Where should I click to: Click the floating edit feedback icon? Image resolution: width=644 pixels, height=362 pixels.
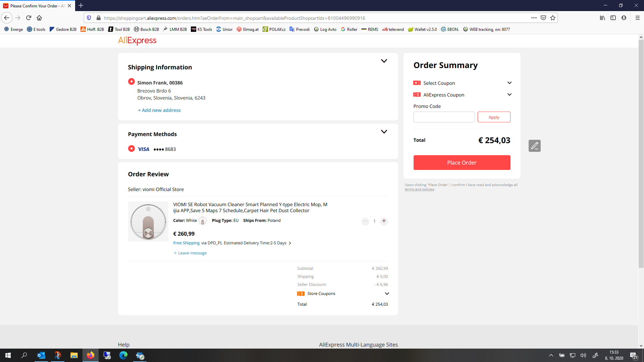click(x=534, y=146)
